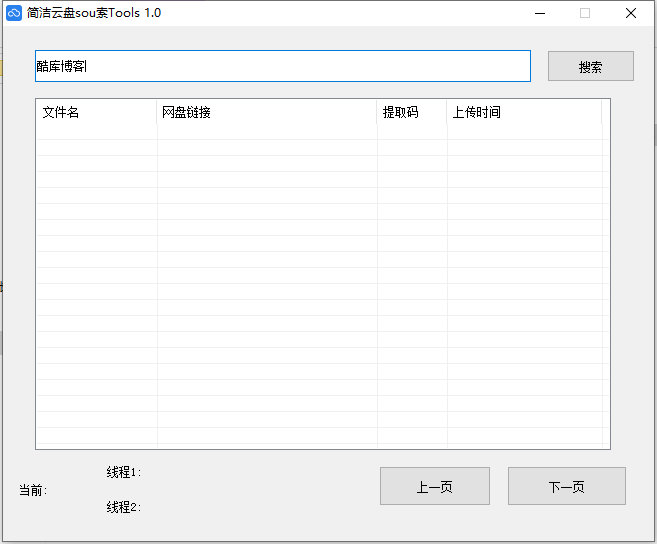The width and height of the screenshot is (657, 544).
Task: Select the 上传时间 column header
Action: [524, 112]
